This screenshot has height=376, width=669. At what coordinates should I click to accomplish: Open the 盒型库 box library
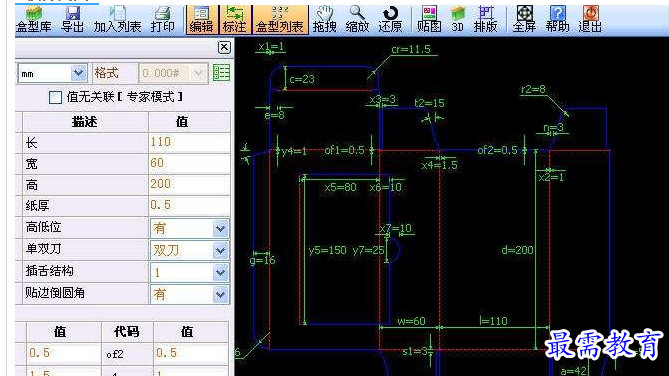click(33, 20)
